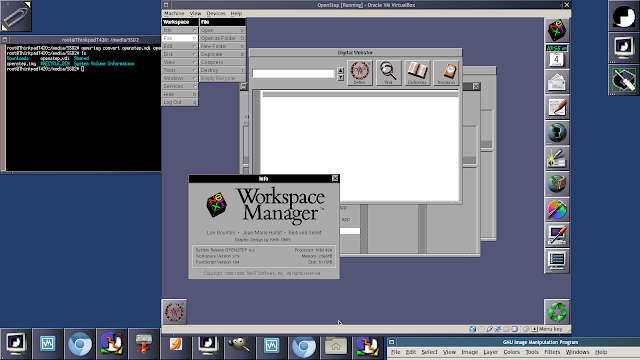The image size is (640, 360).
Task: Choose New Folder from the File menu
Action: click(x=222, y=46)
